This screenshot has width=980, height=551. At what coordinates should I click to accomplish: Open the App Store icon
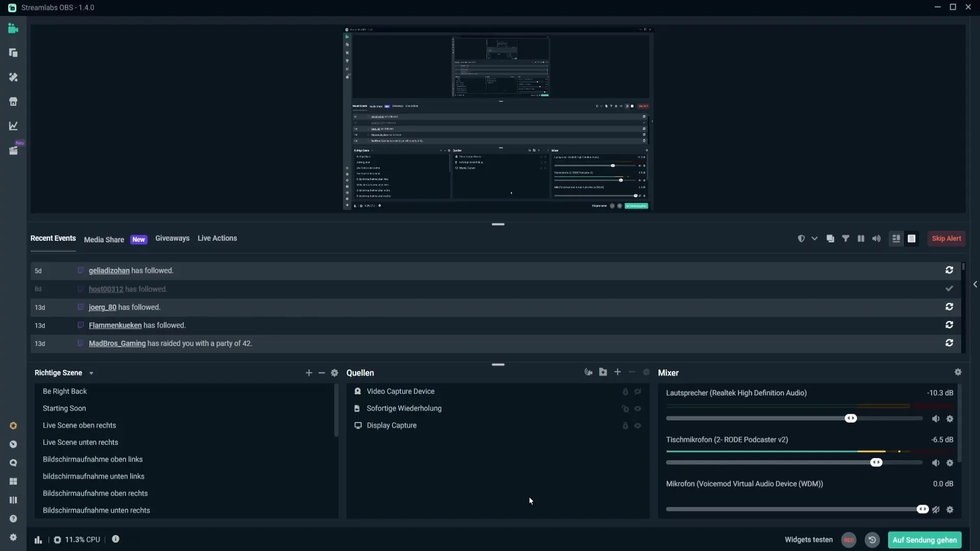(x=13, y=102)
